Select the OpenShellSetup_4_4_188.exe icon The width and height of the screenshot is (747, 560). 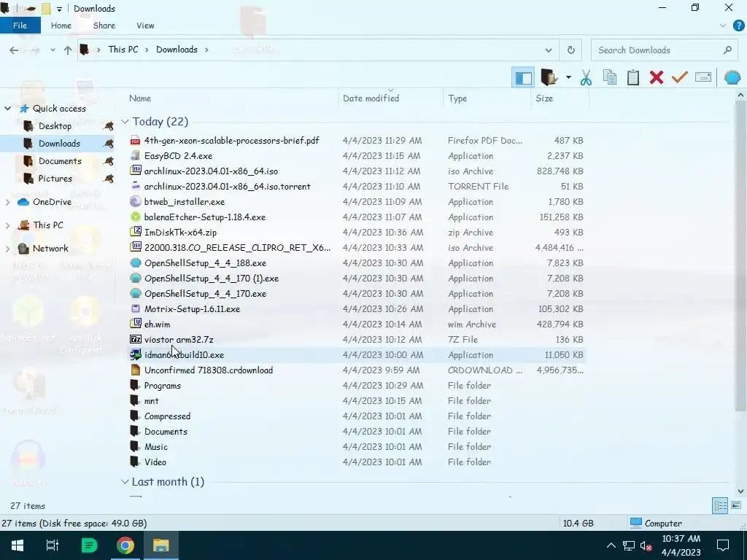pos(135,262)
